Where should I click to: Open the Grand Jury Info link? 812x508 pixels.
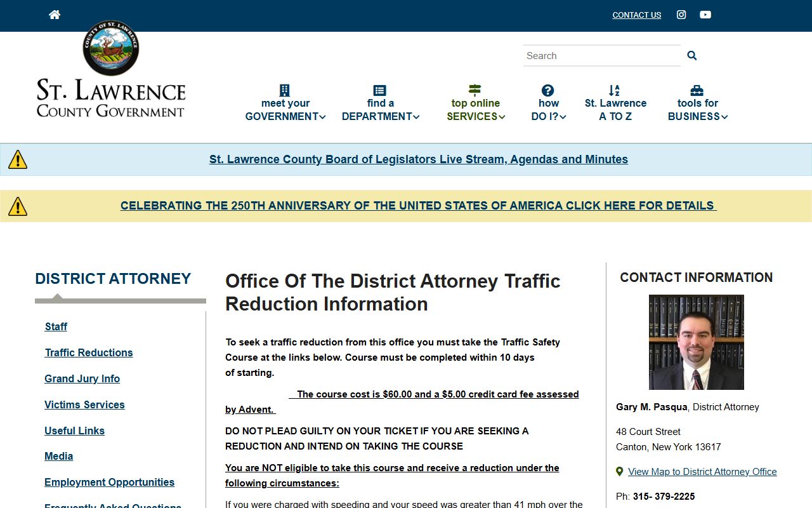(82, 378)
